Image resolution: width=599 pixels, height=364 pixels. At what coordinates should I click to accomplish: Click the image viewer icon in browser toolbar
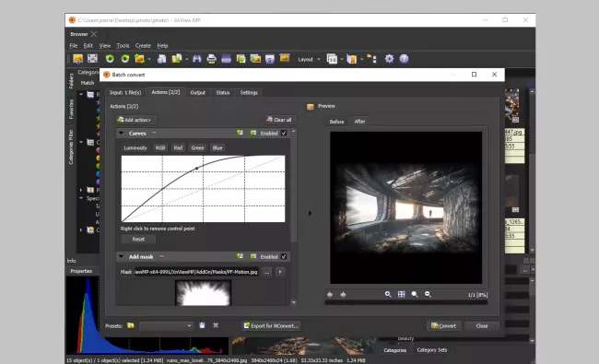tap(78, 58)
